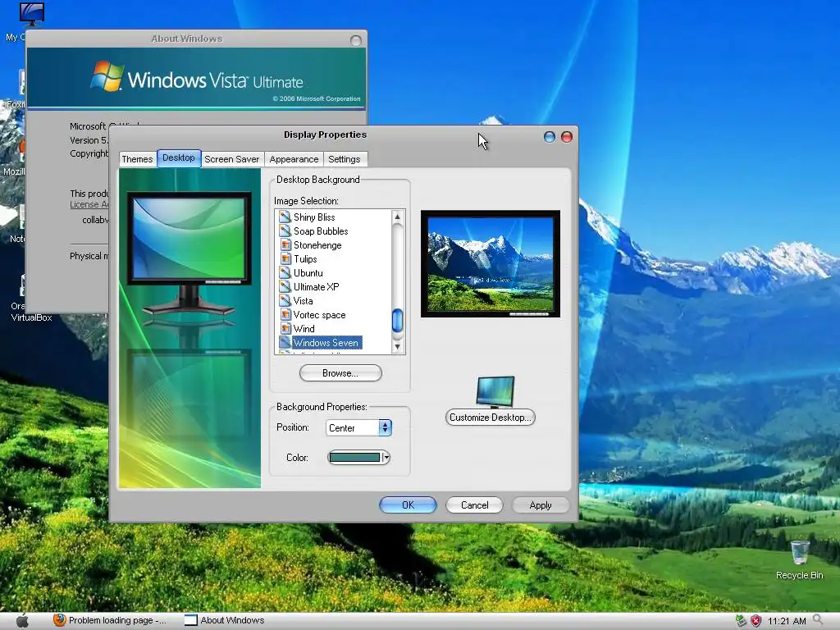Click the Vista wallpaper icon
This screenshot has height=630, width=840.
tap(285, 300)
